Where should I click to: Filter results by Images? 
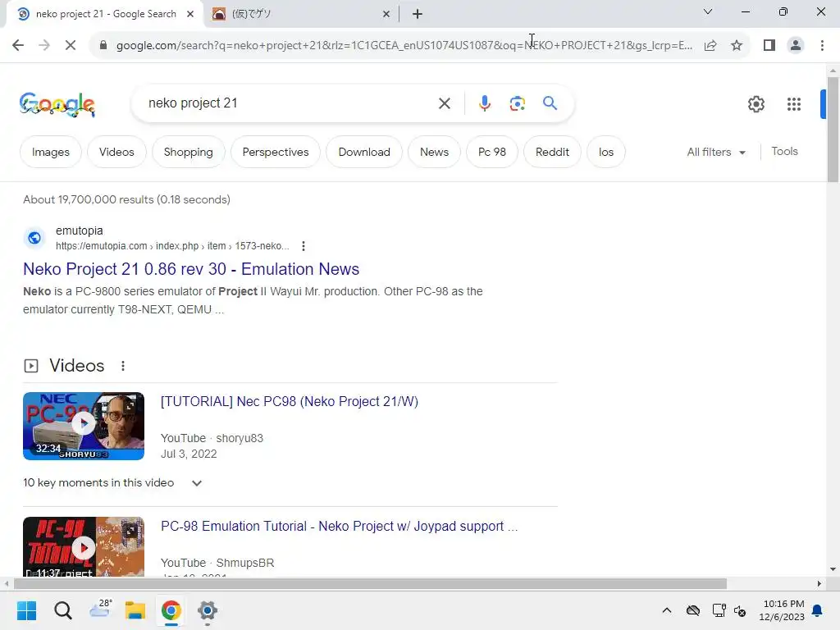[x=50, y=152]
